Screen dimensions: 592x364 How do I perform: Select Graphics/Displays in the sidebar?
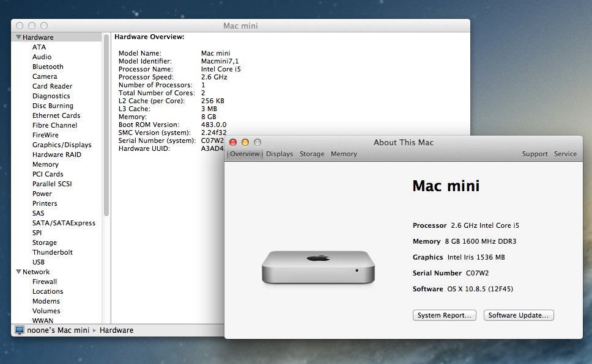[x=62, y=145]
